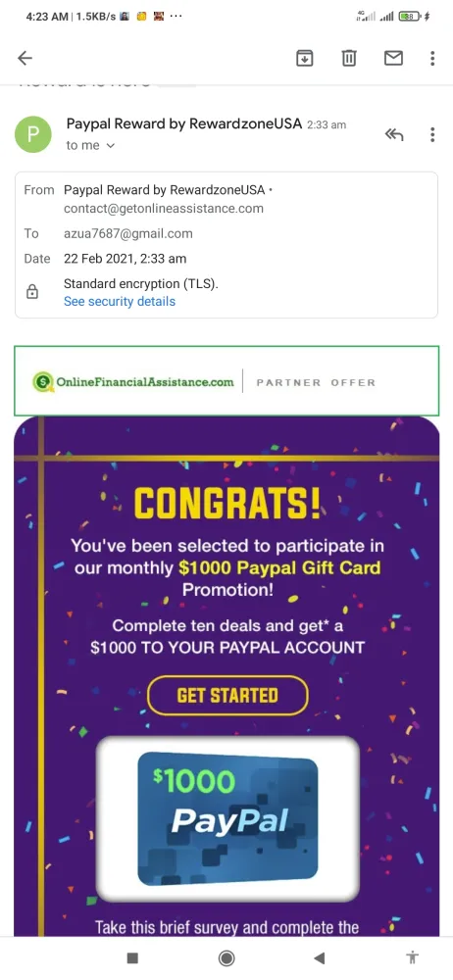This screenshot has height=980, width=453.
Task: Tap the green P sender avatar
Action: pos(33,134)
